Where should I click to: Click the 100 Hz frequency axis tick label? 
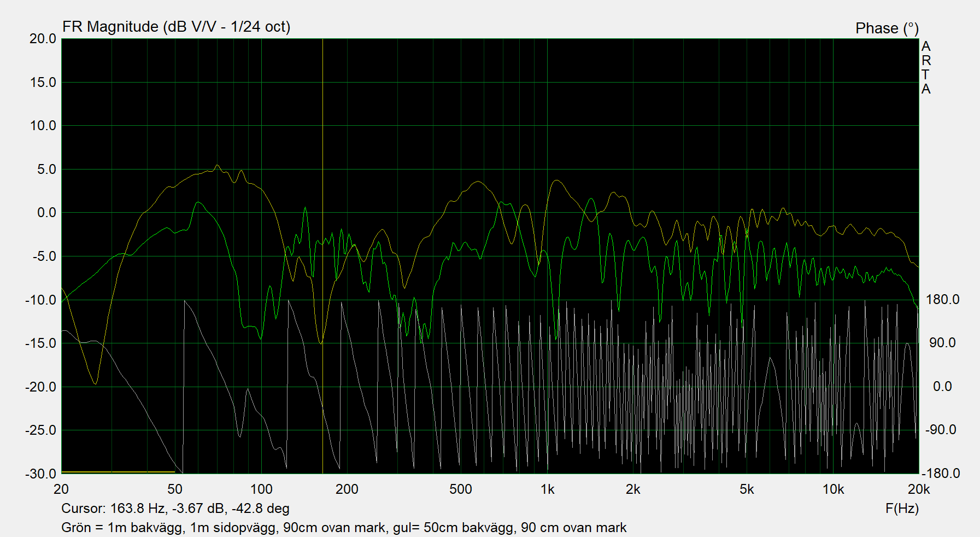[x=261, y=489]
